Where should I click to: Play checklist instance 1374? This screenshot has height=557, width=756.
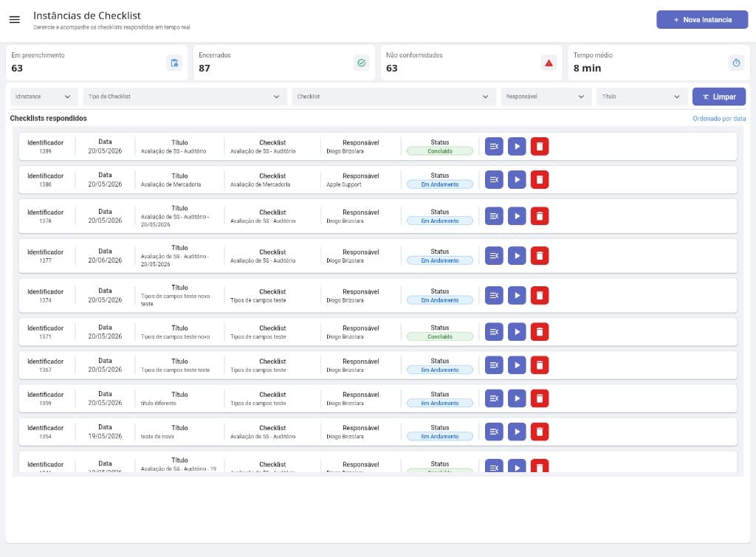[x=517, y=295]
